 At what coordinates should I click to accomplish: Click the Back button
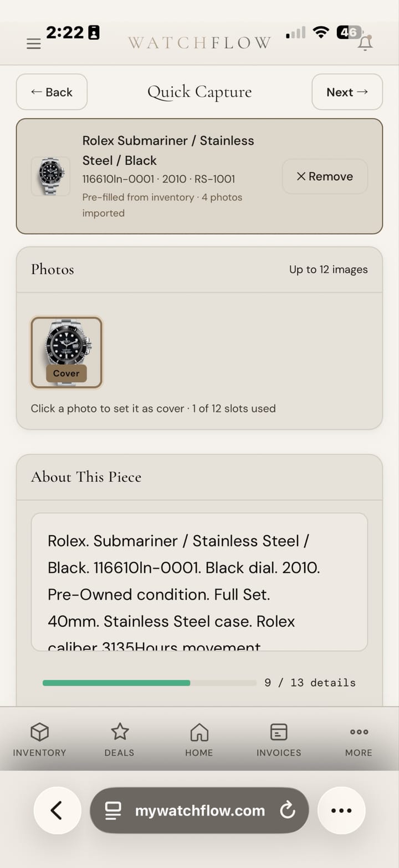52,92
